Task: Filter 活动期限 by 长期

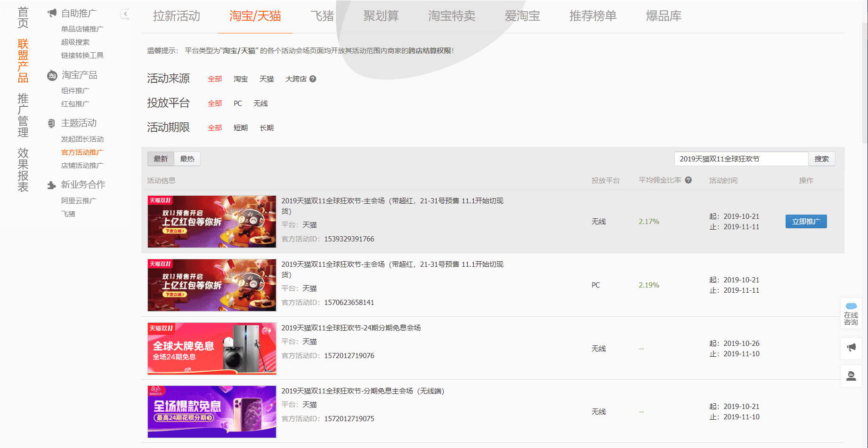Action: click(x=267, y=128)
